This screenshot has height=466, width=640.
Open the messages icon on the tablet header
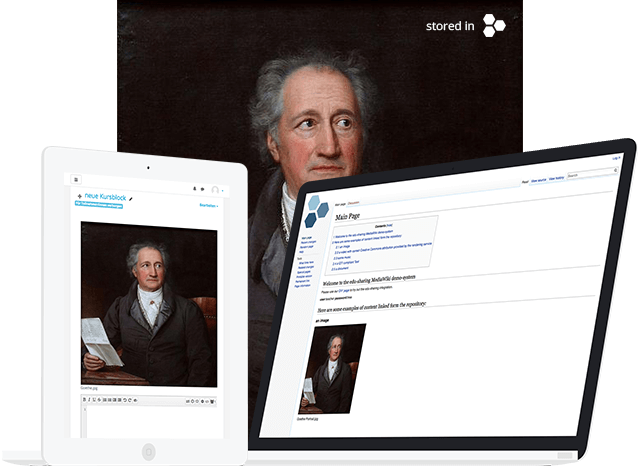(202, 189)
